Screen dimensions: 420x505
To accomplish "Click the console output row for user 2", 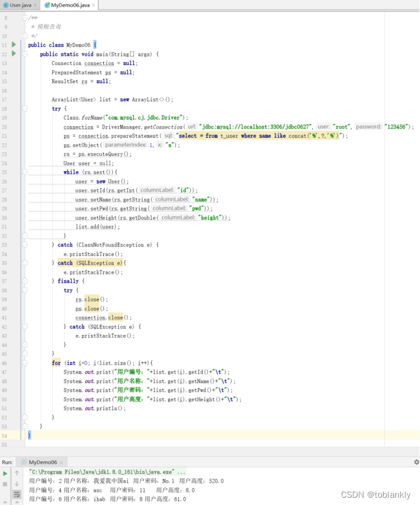I will point(126,481).
